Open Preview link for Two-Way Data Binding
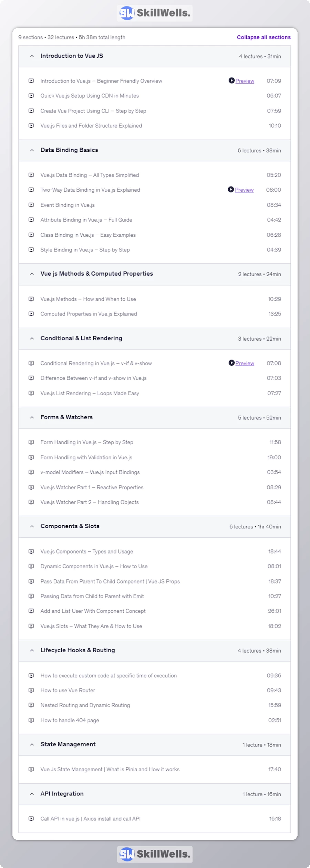 tap(244, 190)
